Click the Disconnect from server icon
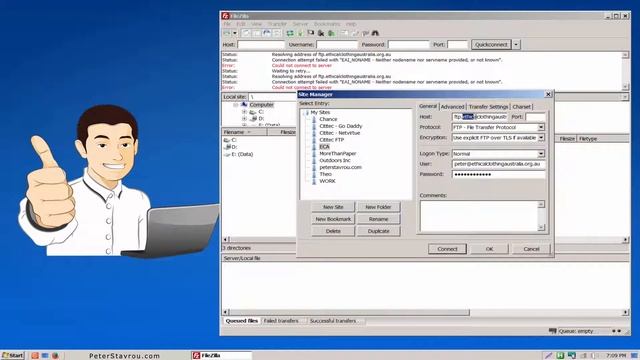Viewport: 640px width, 360px height. click(321, 33)
